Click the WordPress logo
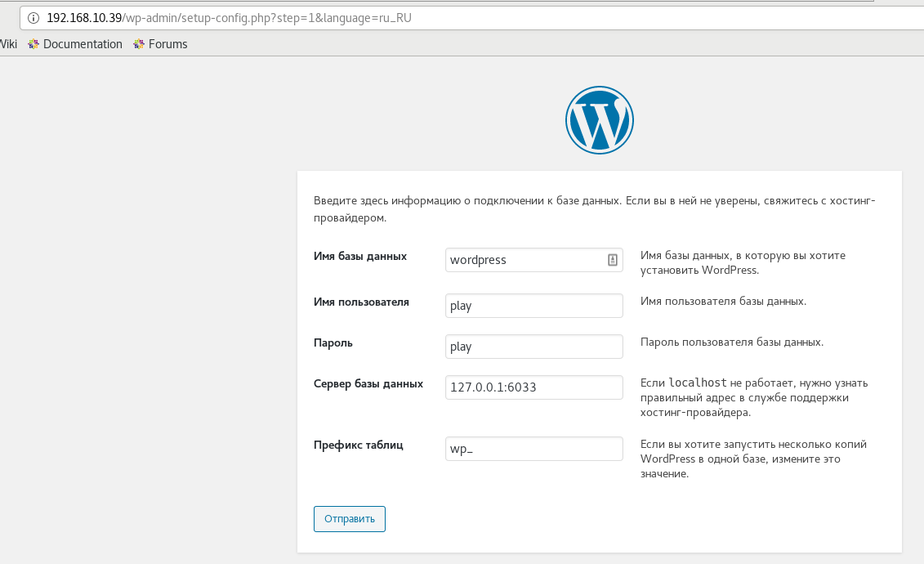The width and height of the screenshot is (924, 564). click(600, 120)
